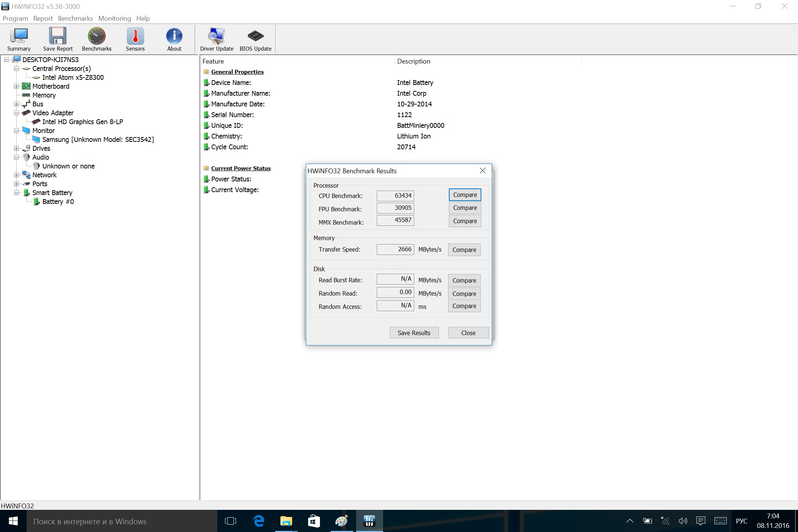
Task: Select the Ports tree node
Action: pyautogui.click(x=40, y=184)
